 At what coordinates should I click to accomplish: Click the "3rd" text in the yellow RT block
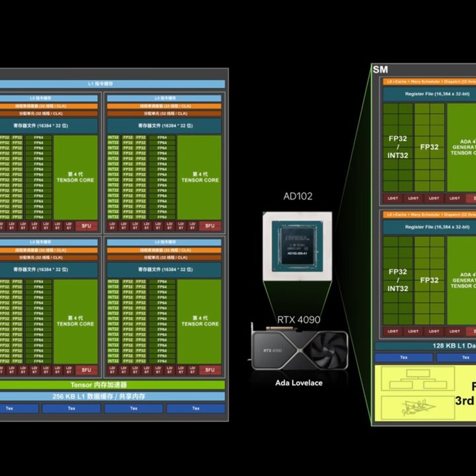[465, 401]
